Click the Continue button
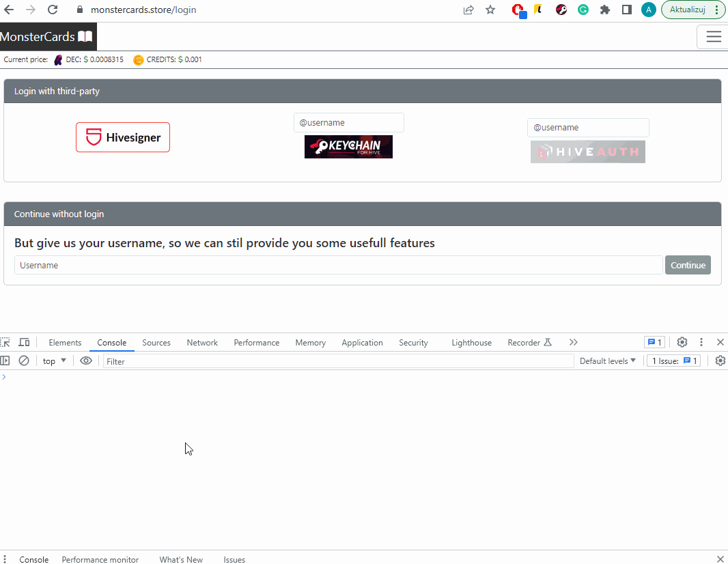The height and width of the screenshot is (564, 728). coord(688,265)
